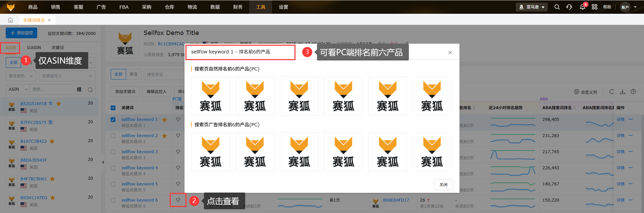Close the 排名前6的产品 dialog with X
This screenshot has width=644, height=213.
pos(450,52)
